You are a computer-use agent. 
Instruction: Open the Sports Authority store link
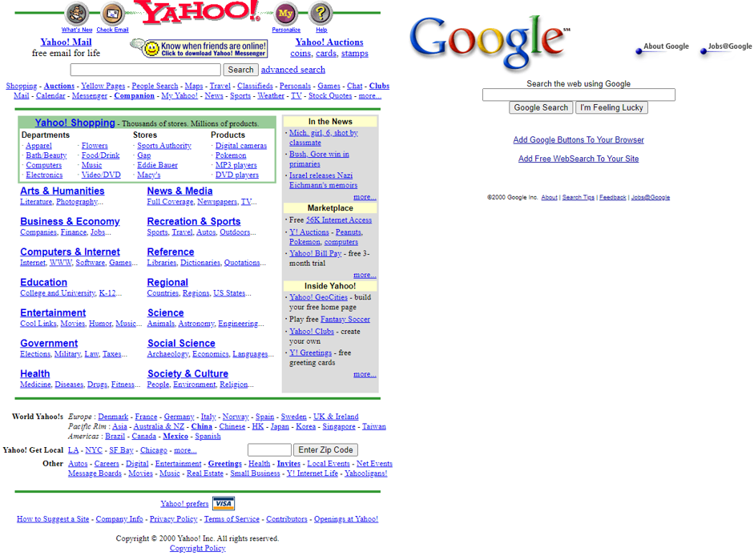164,146
